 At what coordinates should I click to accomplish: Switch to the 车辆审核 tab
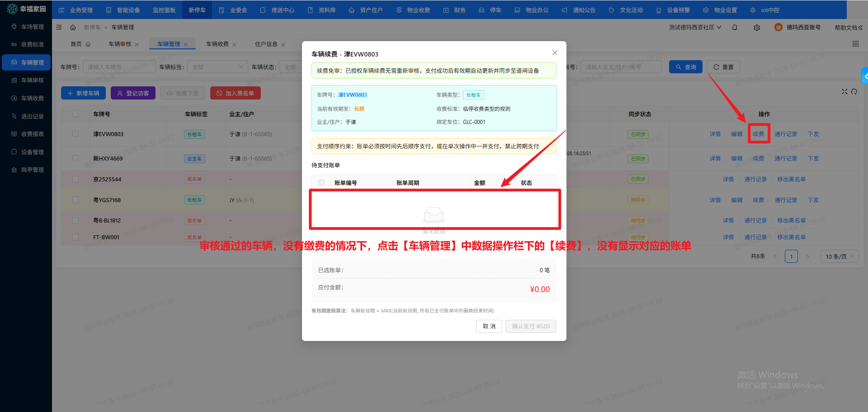tap(120, 44)
